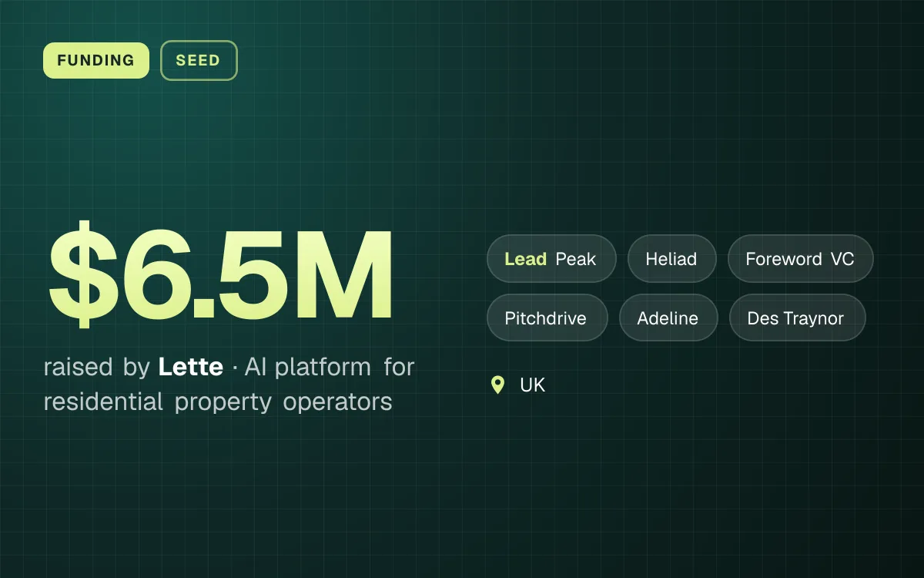Click the bold Lette company name
Screen dimensions: 924x578
click(191, 367)
